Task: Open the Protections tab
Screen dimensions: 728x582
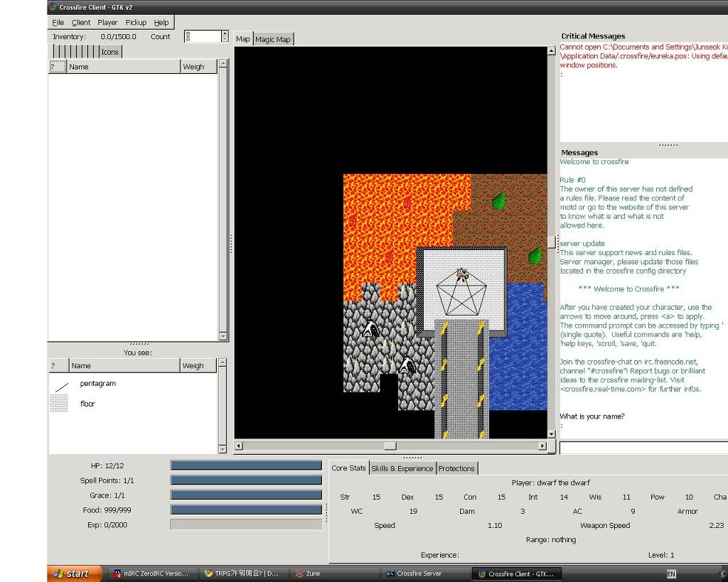Action: 456,468
